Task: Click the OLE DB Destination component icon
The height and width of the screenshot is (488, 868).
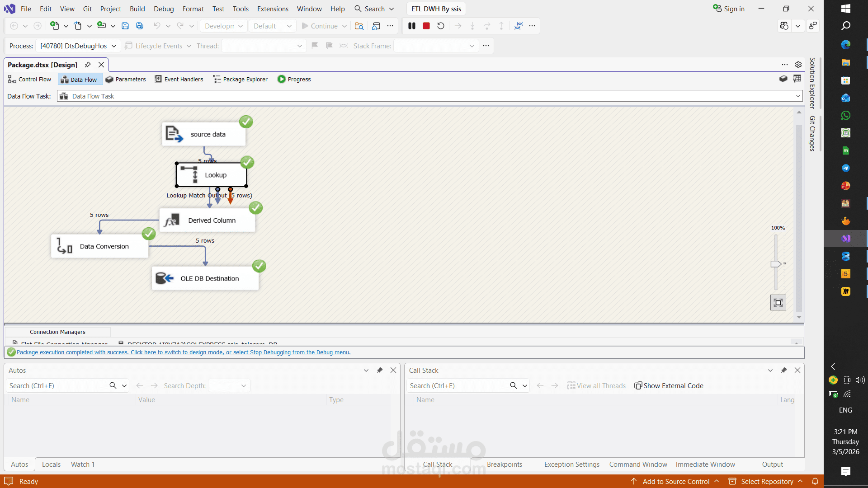Action: click(165, 278)
